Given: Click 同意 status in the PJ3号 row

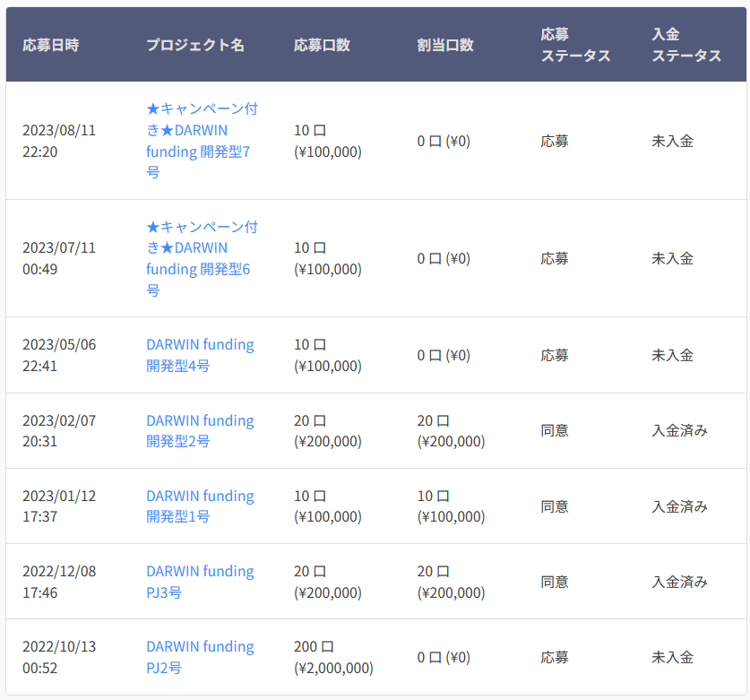Looking at the screenshot, I should (555, 582).
